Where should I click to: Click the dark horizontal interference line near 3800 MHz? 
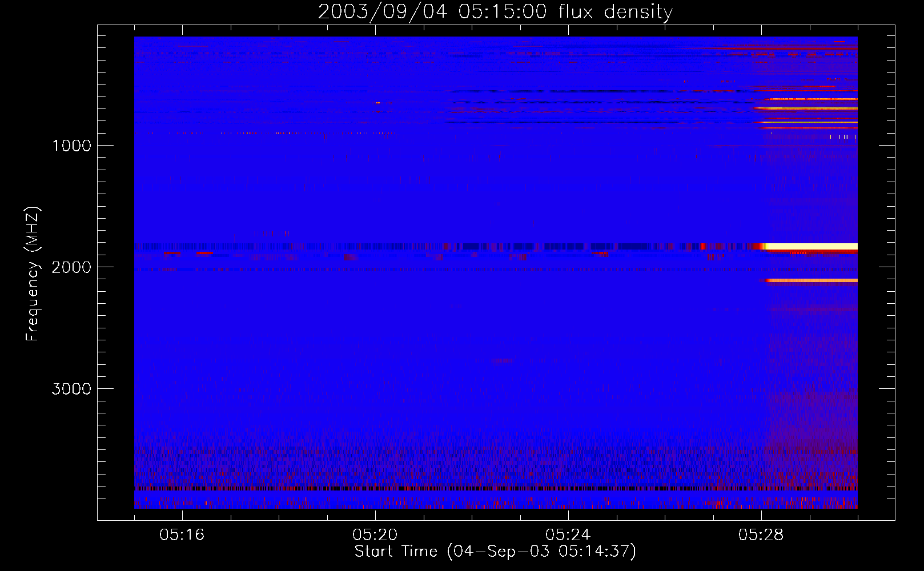(496, 489)
